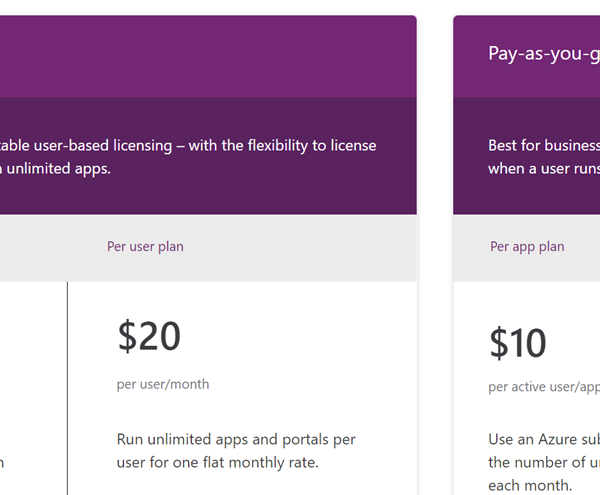
Task: Click the 'unlimited apps.' text line
Action: [55, 169]
